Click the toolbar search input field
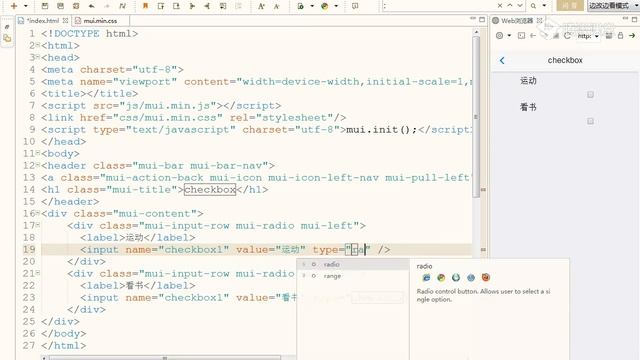Viewport: 640px width, 360px height. point(439,6)
